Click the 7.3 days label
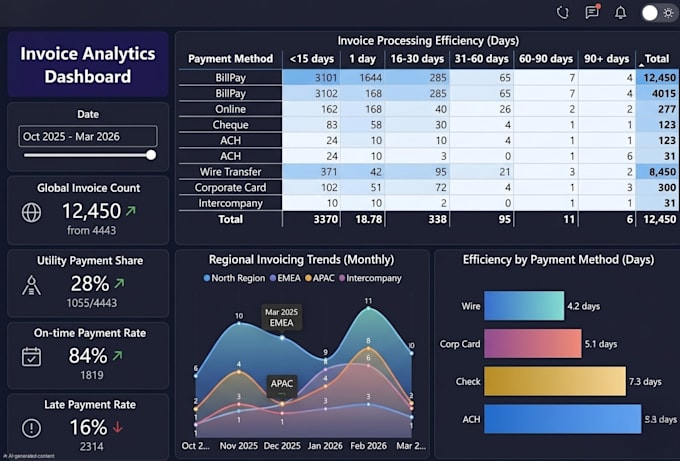680x461 pixels. (645, 382)
